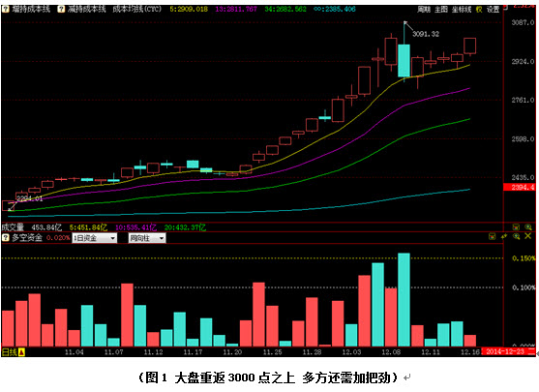The image size is (539, 392).
Task: Toggle the 增持成本线 cost line label
Action: 31,9
